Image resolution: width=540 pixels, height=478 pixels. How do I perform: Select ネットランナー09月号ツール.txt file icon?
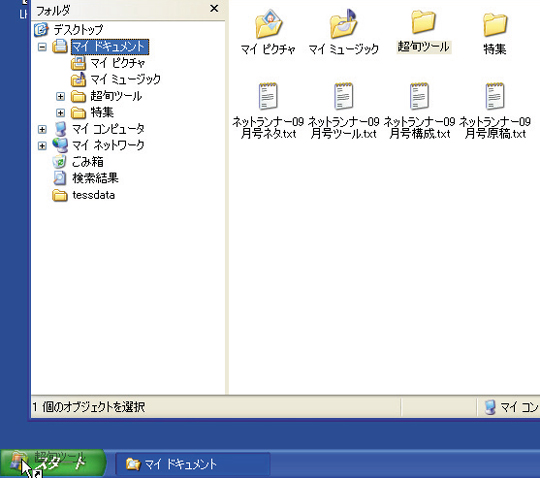tap(343, 96)
